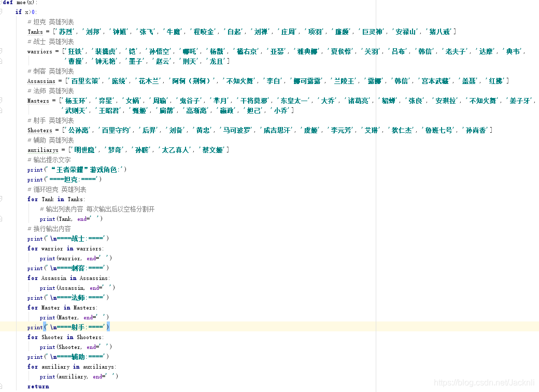The width and height of the screenshot is (539, 392).
Task: Click the print '\n====辅助:====' line
Action: click(68, 357)
